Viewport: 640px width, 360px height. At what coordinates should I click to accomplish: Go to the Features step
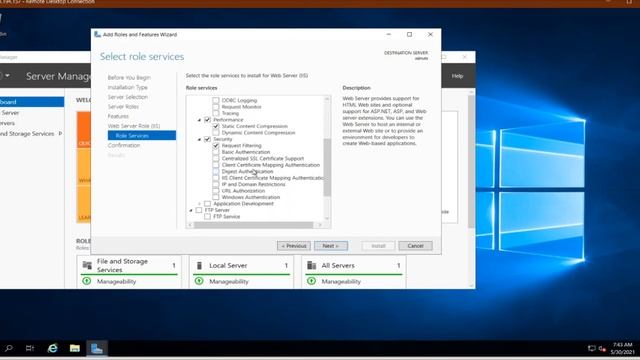pos(118,116)
